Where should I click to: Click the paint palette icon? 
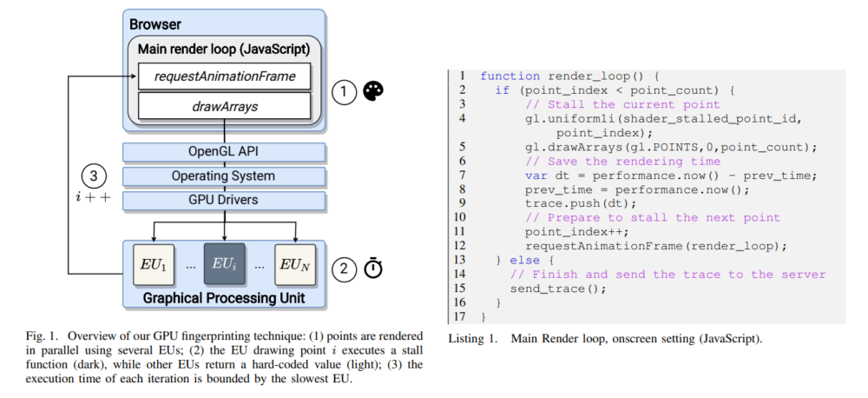click(x=373, y=91)
